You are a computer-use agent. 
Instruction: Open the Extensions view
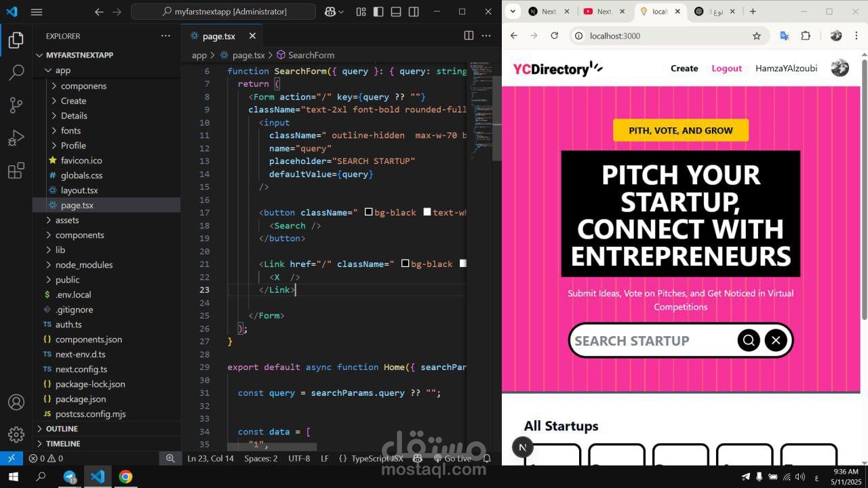point(16,171)
